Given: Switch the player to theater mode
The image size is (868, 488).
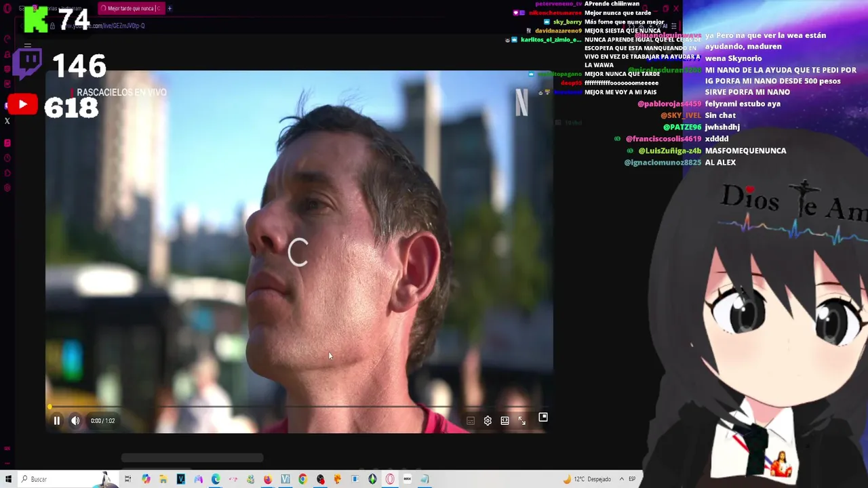Looking at the screenshot, I should click(505, 421).
